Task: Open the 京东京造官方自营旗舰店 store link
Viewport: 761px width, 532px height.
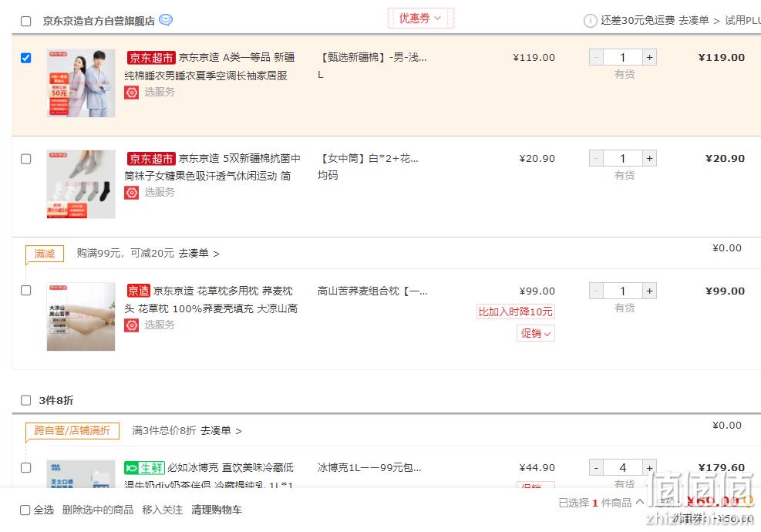Action: [x=99, y=21]
